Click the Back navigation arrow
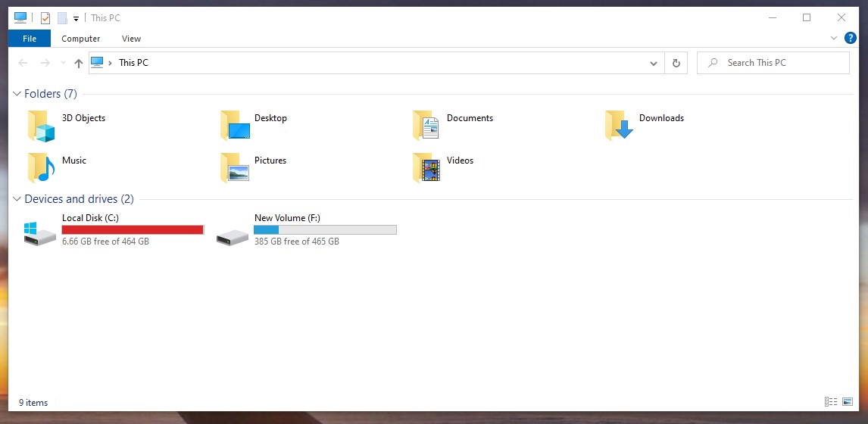Image resolution: width=868 pixels, height=424 pixels. point(23,63)
